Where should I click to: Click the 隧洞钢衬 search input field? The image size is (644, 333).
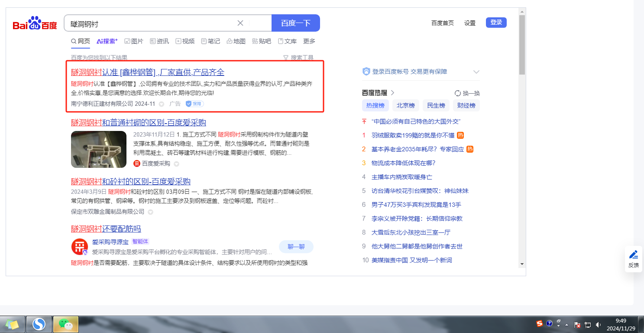tap(152, 23)
